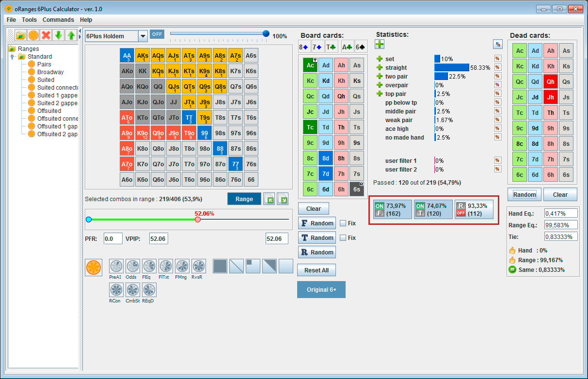Screen dimensions: 588x379
Task: Select Suited ranges in tree
Action: (46, 80)
